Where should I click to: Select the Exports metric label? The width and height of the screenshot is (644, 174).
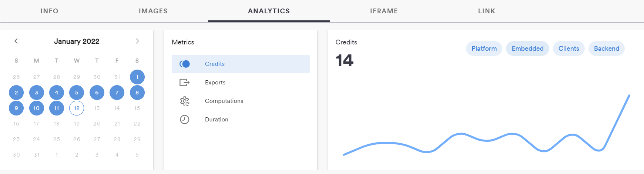pos(215,83)
